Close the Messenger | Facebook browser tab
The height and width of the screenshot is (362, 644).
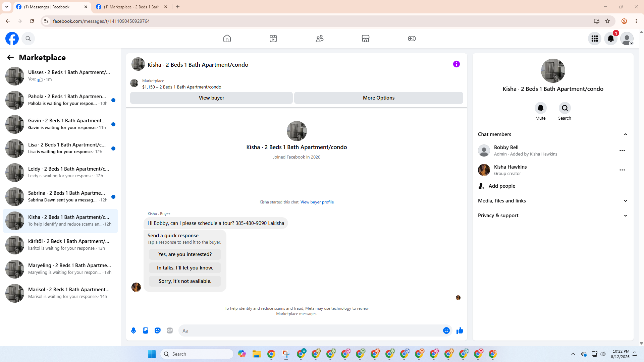pyautogui.click(x=86, y=7)
